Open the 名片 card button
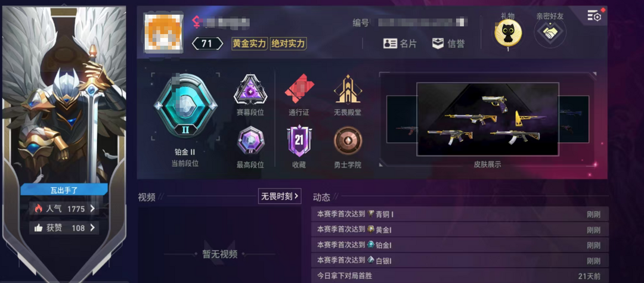644x283 pixels. 400,43
